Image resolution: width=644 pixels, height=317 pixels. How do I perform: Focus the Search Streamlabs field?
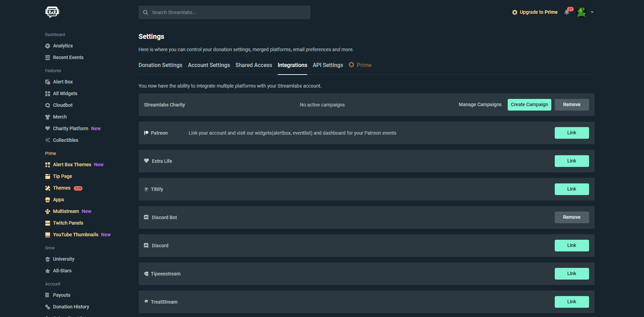pyautogui.click(x=225, y=12)
